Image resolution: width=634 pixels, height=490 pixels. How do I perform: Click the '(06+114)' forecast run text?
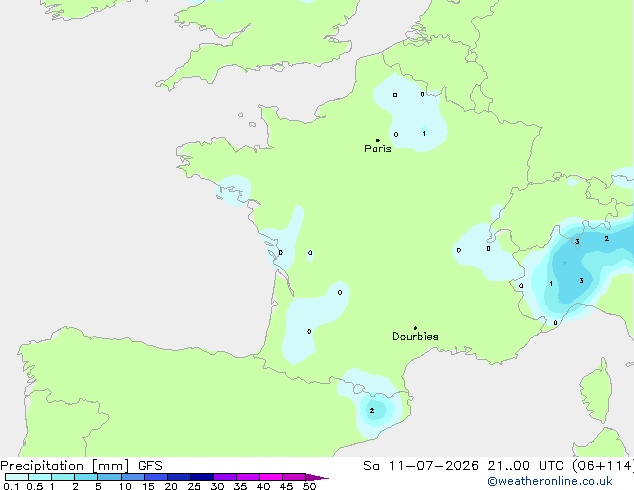pos(603,466)
